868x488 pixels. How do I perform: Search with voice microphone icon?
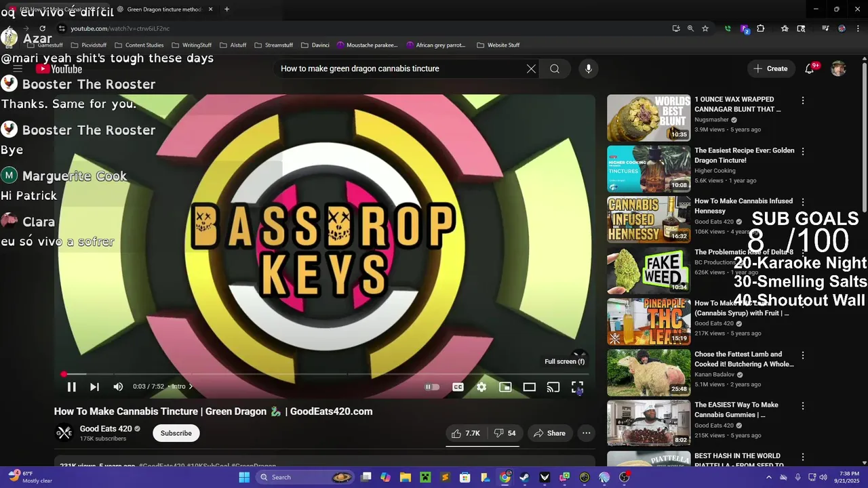click(x=589, y=68)
